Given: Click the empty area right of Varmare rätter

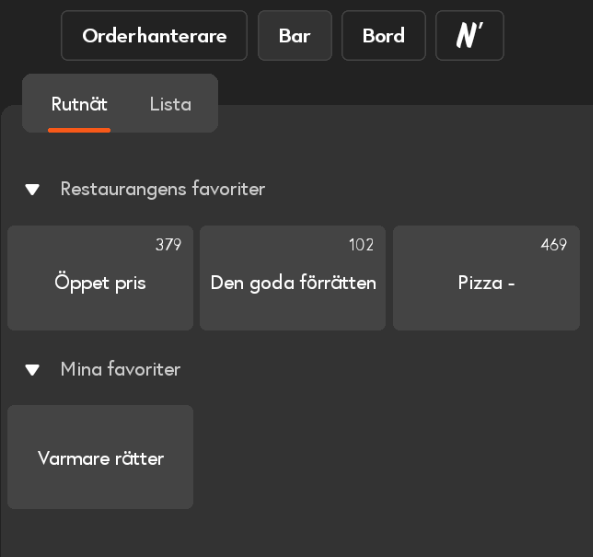Looking at the screenshot, I should pyautogui.click(x=390, y=457).
